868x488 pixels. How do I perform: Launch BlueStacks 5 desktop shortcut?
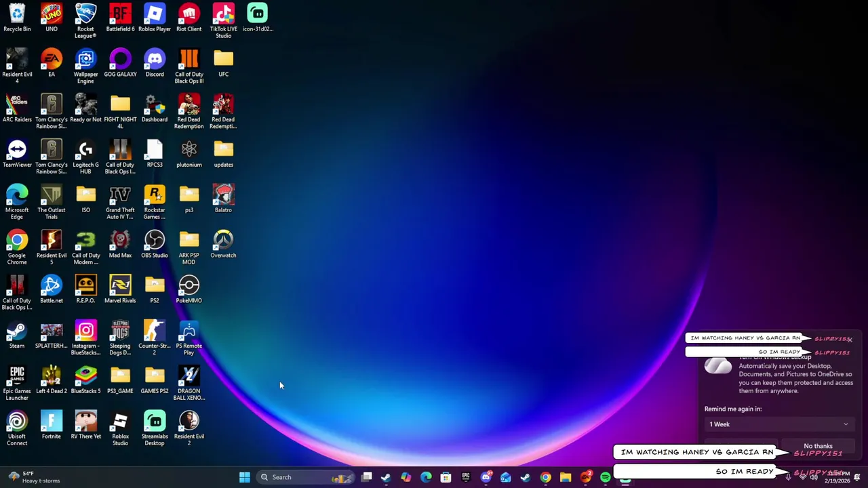85,381
